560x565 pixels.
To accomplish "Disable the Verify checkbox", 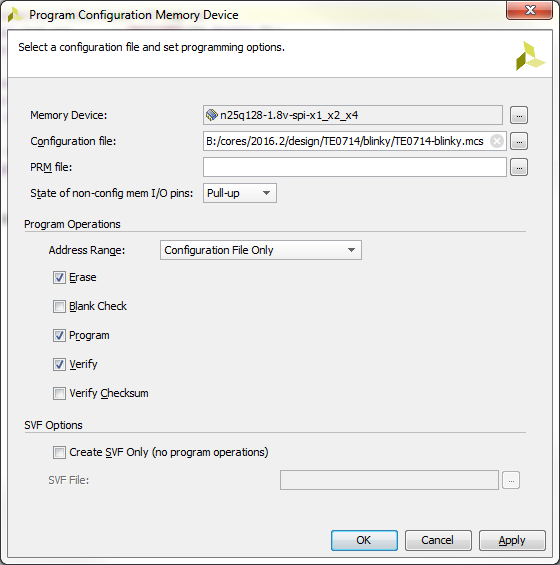I will click(x=59, y=364).
